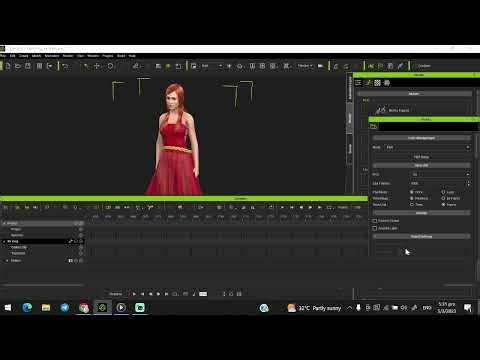This screenshot has height=360, width=480.
Task: Click the Custom layout button in toolbar
Action: pos(424,66)
